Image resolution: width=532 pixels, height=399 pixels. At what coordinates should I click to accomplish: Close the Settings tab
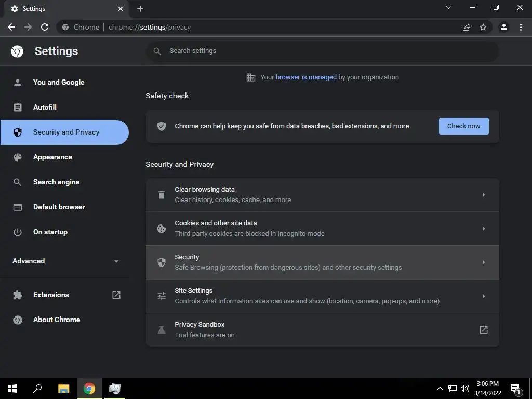pyautogui.click(x=121, y=9)
